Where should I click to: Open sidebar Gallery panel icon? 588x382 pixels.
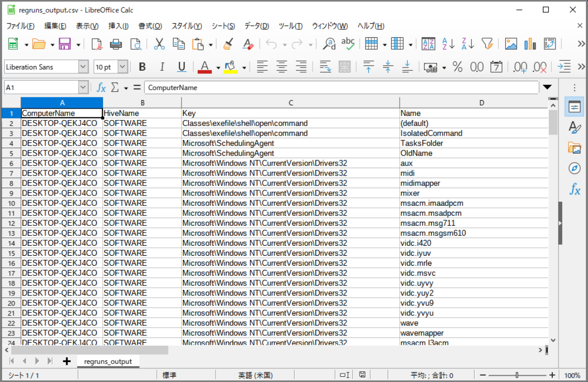coord(574,148)
